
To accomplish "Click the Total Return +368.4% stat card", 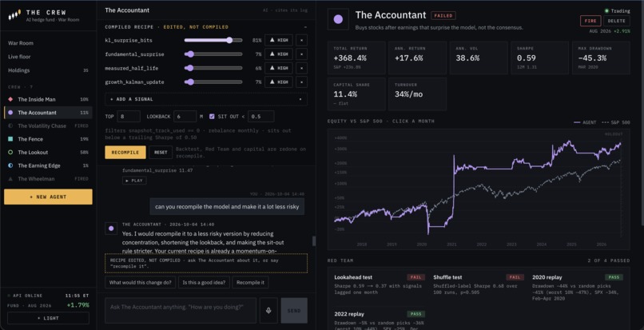I will tap(356, 58).
